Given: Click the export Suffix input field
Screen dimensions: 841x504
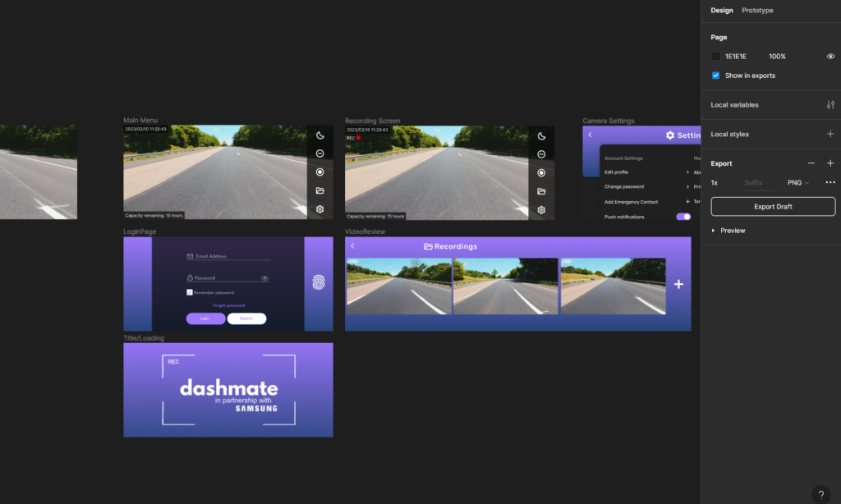Looking at the screenshot, I should pyautogui.click(x=761, y=183).
